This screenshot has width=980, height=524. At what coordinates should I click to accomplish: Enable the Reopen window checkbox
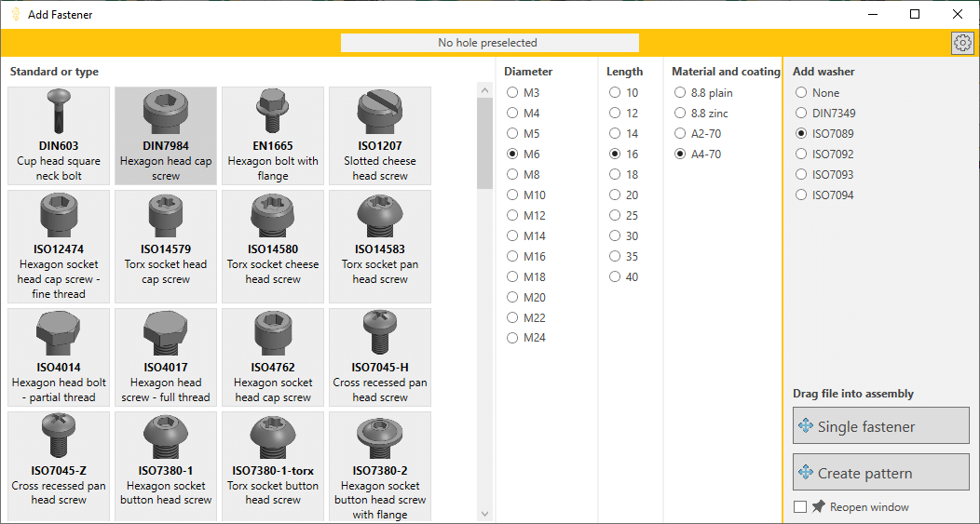click(x=800, y=507)
